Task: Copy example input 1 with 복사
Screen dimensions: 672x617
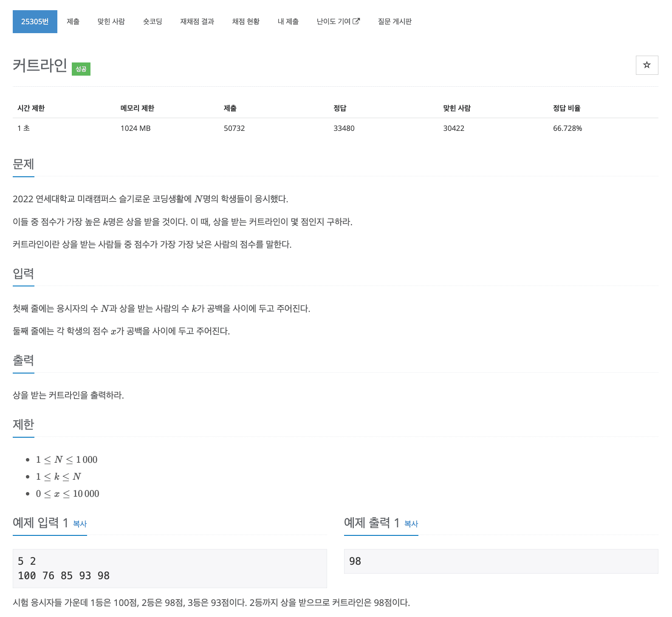Action: click(x=80, y=524)
